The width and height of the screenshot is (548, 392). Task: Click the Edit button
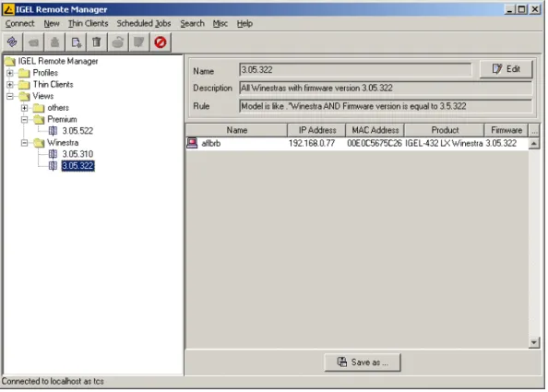506,69
